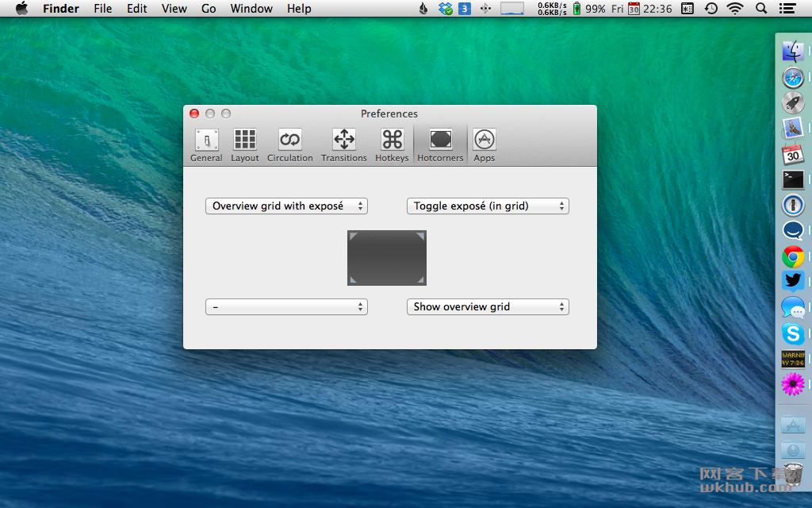
Task: Select the Hotcorners tab
Action: (440, 146)
